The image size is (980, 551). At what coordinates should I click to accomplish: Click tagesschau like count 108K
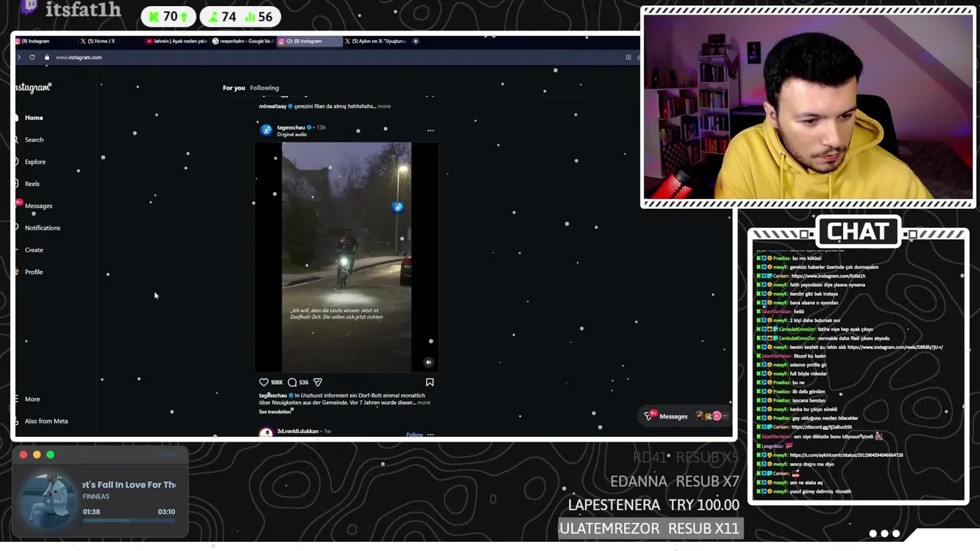coord(276,383)
